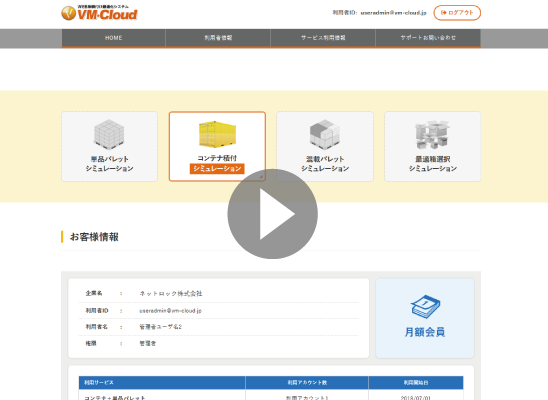Click the VM-Cloud logo

pyautogui.click(x=99, y=13)
